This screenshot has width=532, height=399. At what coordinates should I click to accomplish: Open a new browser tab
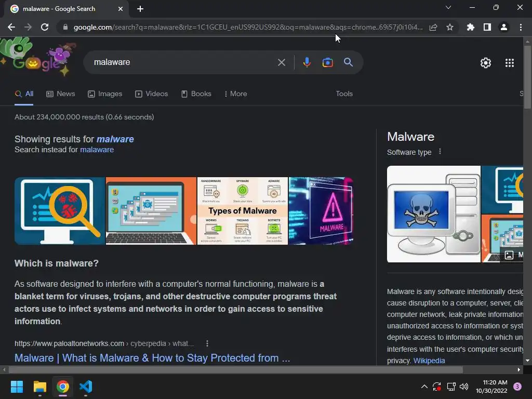[x=140, y=9]
